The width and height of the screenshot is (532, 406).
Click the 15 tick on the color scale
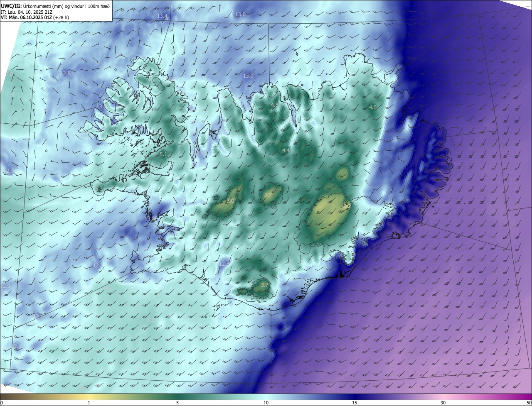[x=355, y=403]
